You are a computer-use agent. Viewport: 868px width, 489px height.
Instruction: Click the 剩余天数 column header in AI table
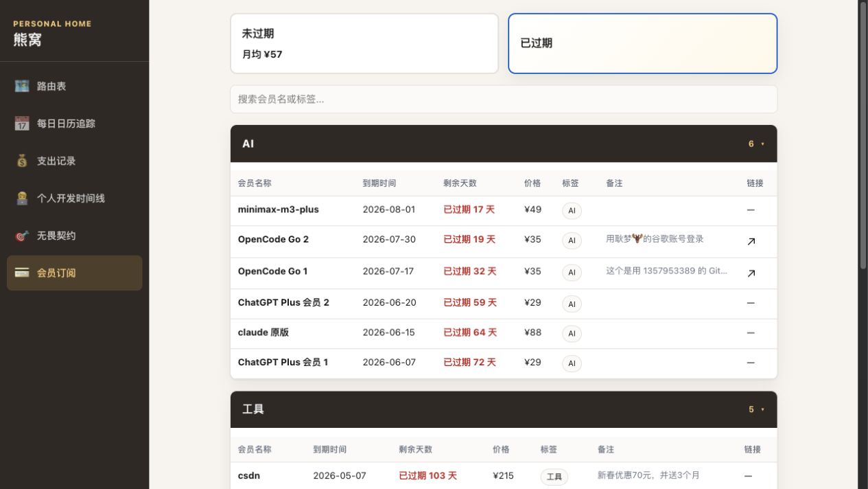[x=460, y=183]
